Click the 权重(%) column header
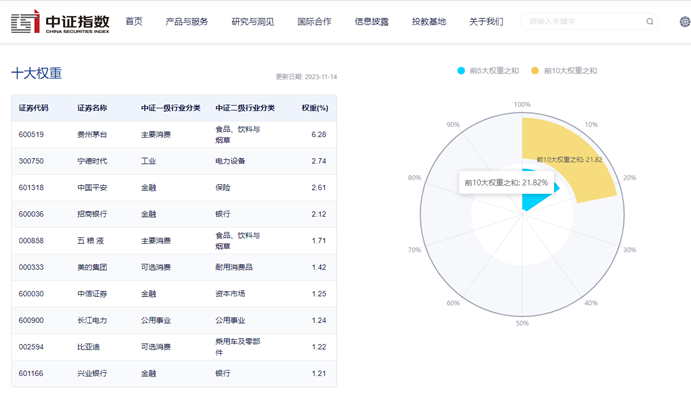Screen dimensions: 691x394 pos(315,108)
